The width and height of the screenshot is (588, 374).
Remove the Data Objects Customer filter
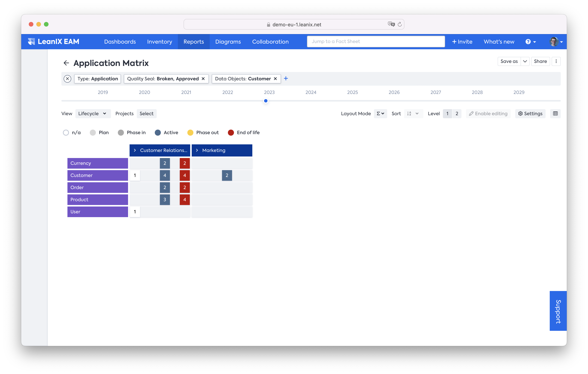275,79
